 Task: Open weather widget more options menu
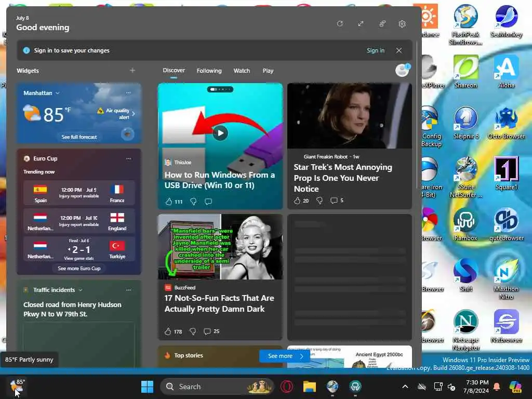[x=128, y=92]
